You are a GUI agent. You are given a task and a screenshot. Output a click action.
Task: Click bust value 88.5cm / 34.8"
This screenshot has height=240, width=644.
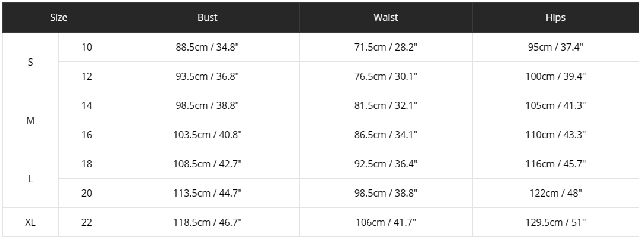pyautogui.click(x=207, y=47)
